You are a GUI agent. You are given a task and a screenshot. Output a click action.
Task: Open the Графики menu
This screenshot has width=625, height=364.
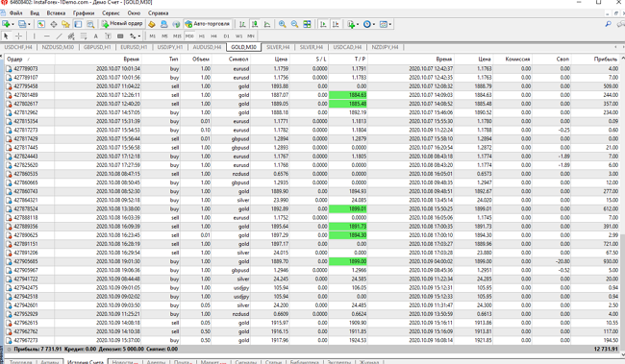tap(84, 13)
